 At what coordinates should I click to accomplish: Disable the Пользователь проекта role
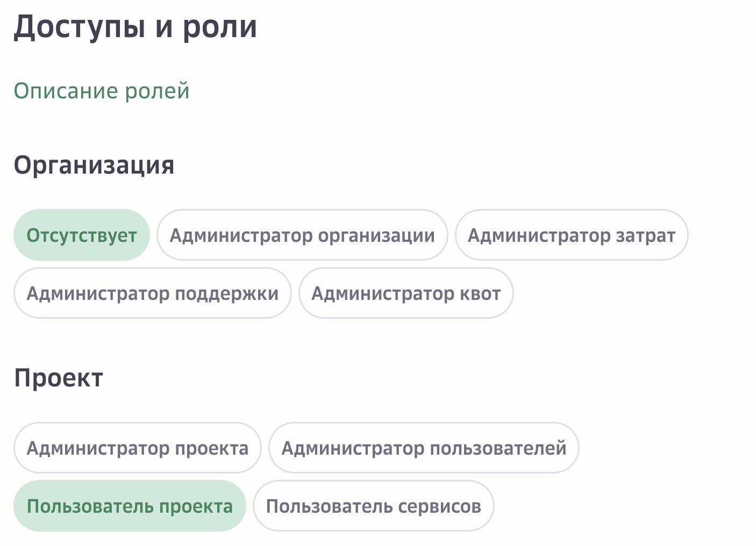pyautogui.click(x=130, y=505)
